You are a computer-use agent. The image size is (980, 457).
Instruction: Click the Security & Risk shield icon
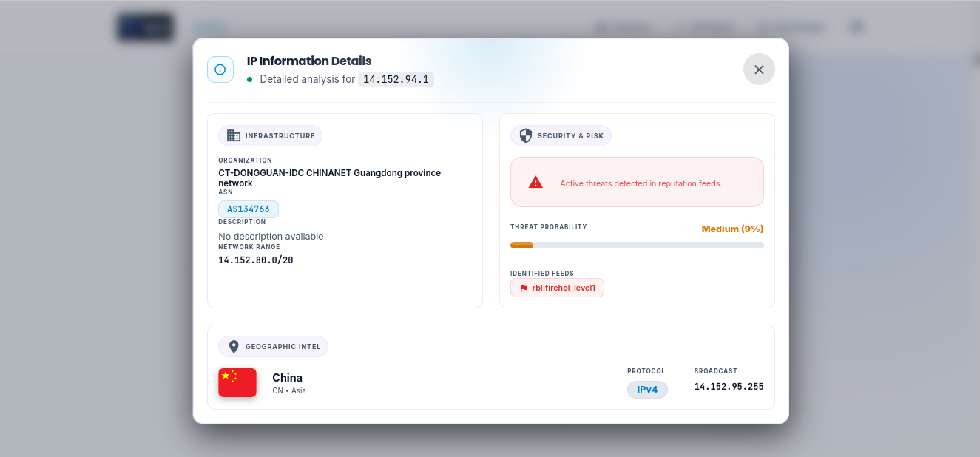[x=526, y=135]
